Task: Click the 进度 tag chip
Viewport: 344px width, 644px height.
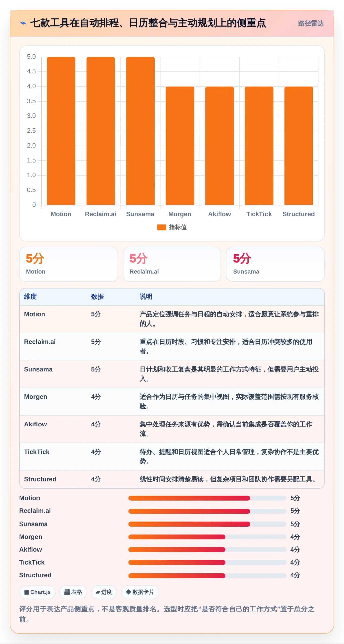Action: click(x=104, y=592)
